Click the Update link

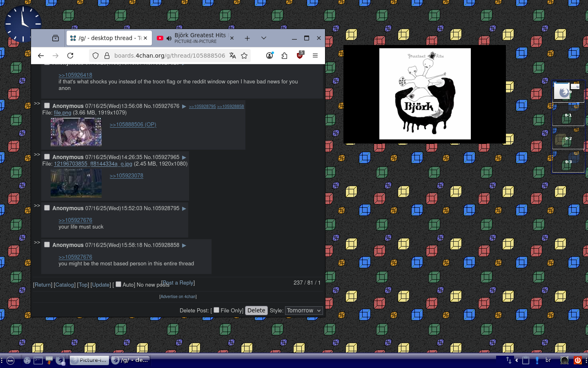(x=101, y=285)
